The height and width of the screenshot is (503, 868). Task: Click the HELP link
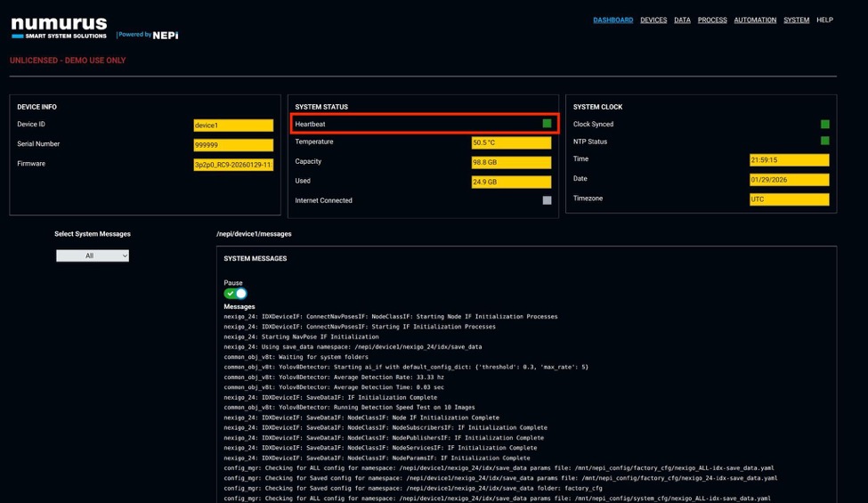[x=824, y=20]
